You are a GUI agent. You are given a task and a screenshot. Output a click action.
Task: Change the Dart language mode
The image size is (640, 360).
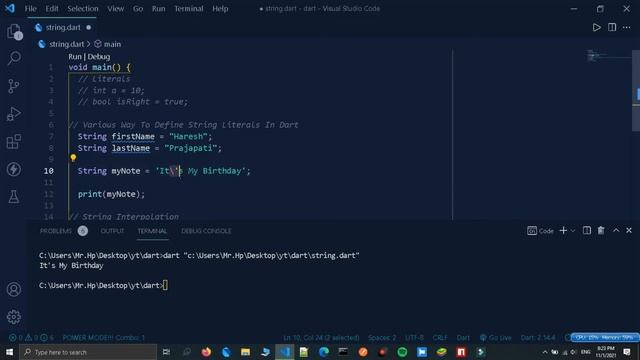click(463, 338)
